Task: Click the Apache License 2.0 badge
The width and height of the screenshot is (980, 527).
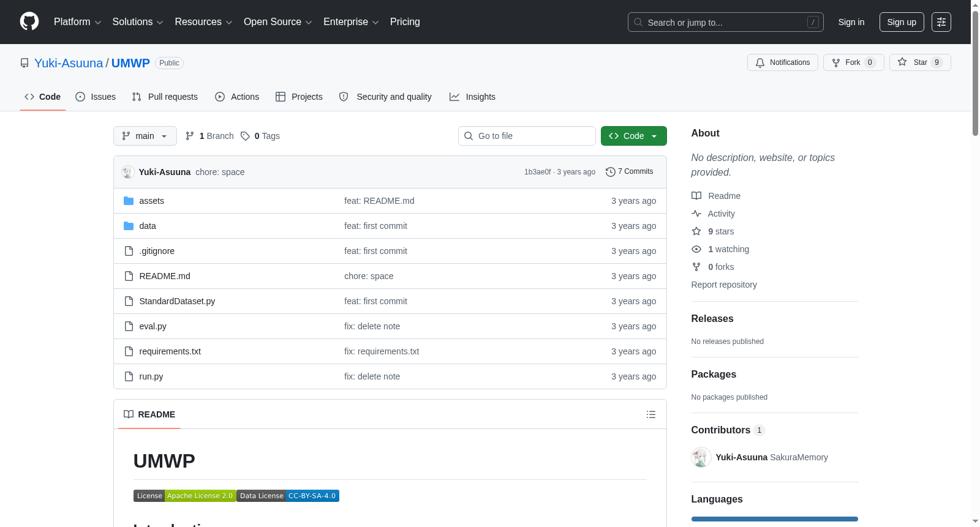Action: [185, 496]
